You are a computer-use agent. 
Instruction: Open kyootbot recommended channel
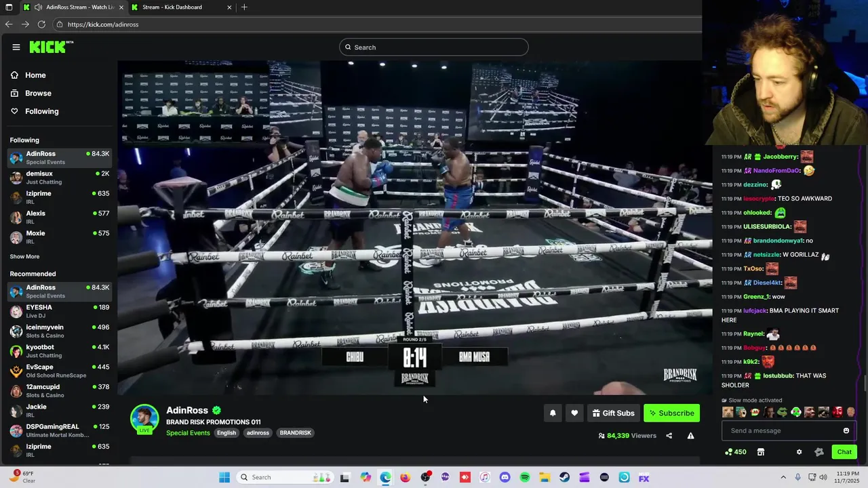click(58, 351)
